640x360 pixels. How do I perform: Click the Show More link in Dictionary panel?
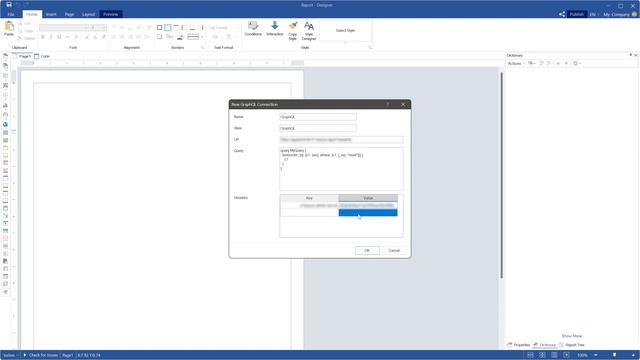click(571, 336)
